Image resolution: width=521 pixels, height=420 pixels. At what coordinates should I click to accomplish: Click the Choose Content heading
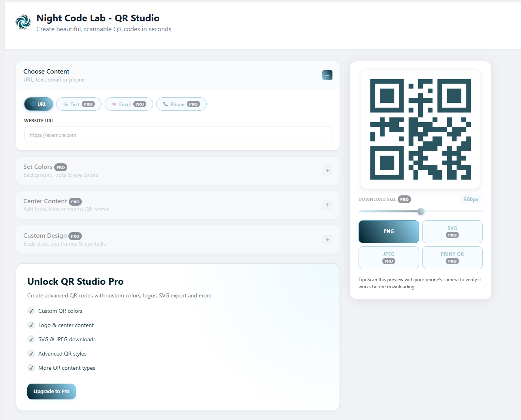[46, 72]
